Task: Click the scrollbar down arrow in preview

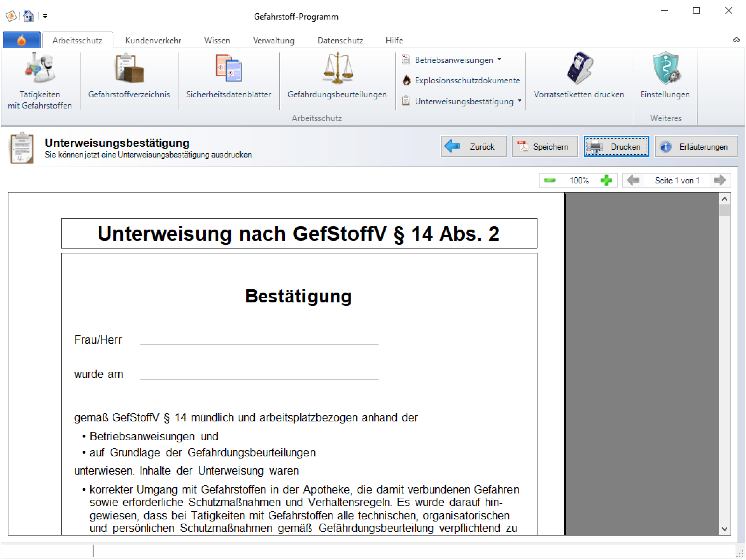Action: point(725,529)
